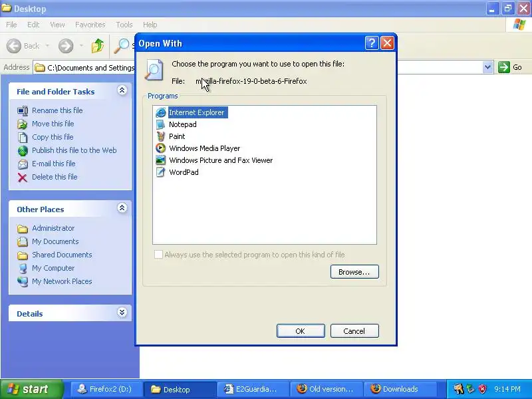Click the Copy this file icon

click(23, 137)
